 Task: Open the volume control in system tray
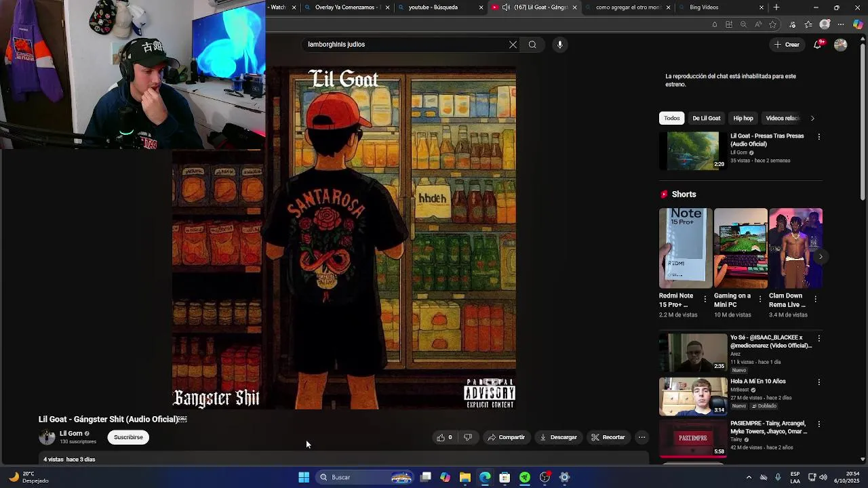(x=823, y=477)
